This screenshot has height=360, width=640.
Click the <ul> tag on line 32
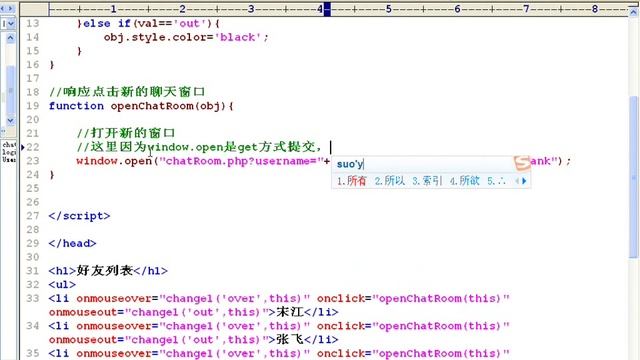pos(62,284)
